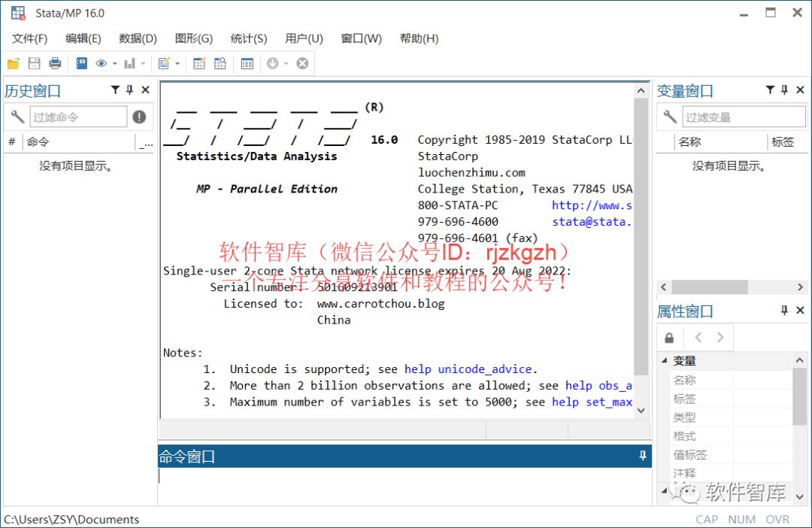Click the 变量窗口 scroll right arrow

pos(800,287)
